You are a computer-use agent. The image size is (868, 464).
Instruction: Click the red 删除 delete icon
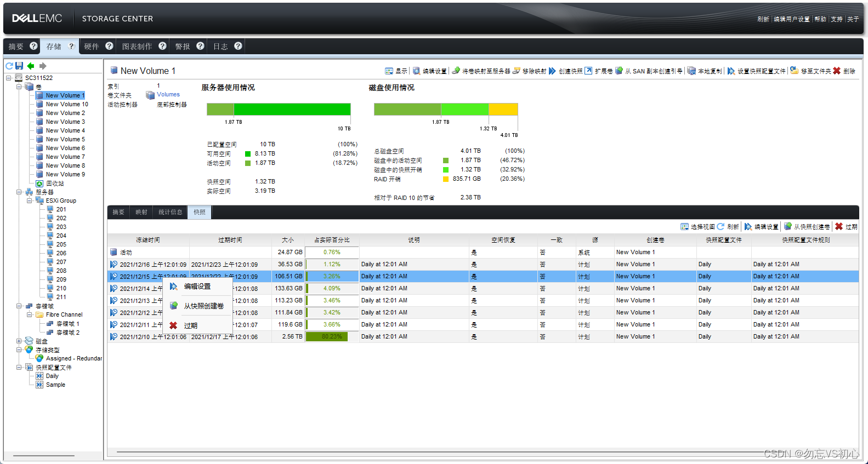[837, 71]
